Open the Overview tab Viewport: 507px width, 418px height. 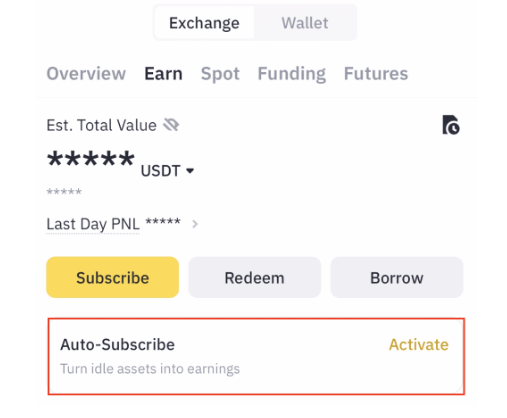[86, 73]
